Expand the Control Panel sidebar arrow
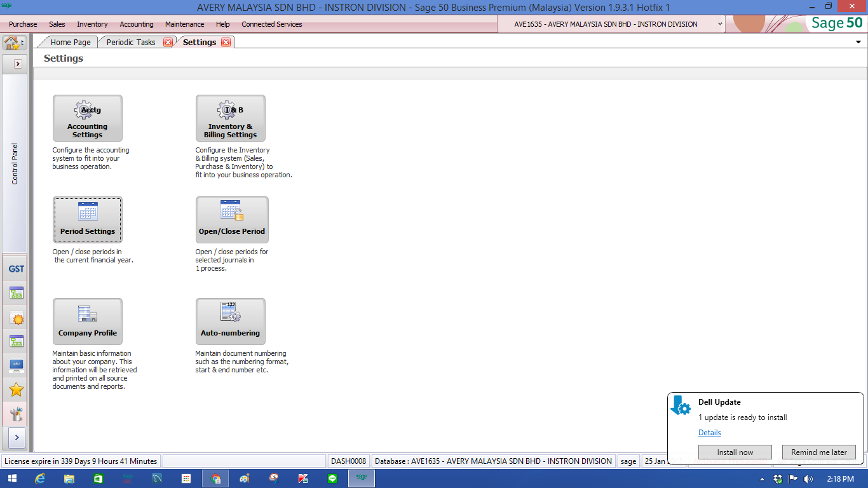The image size is (868, 488). click(x=18, y=64)
